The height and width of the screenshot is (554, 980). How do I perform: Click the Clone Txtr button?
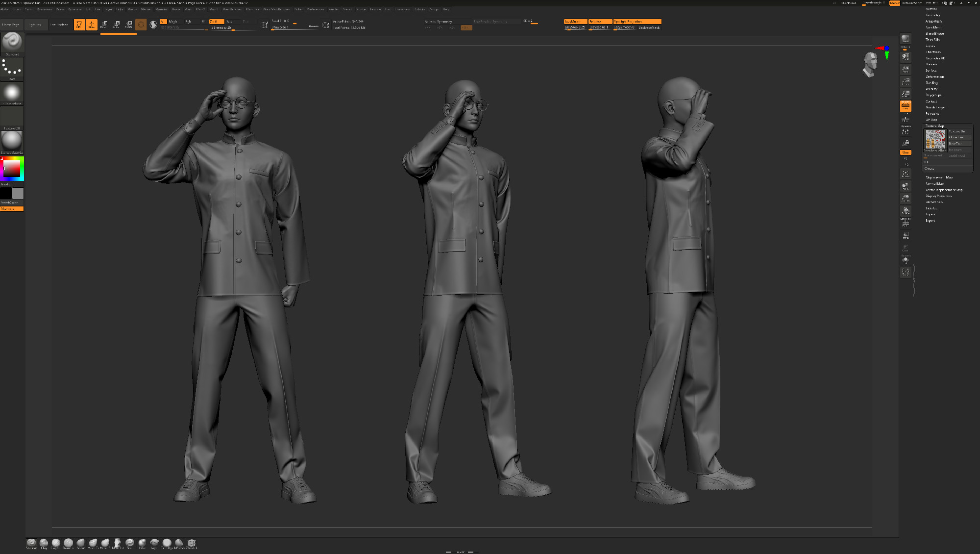tap(959, 137)
